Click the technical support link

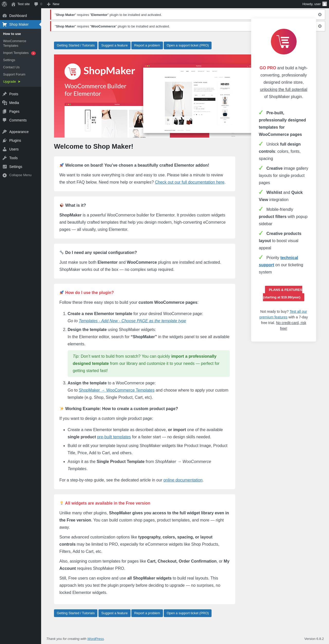click(x=278, y=261)
